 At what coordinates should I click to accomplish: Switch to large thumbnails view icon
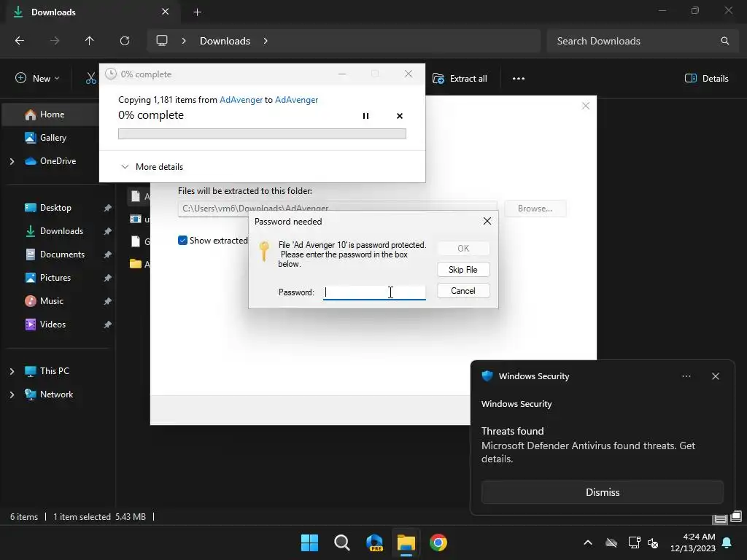[736, 516]
